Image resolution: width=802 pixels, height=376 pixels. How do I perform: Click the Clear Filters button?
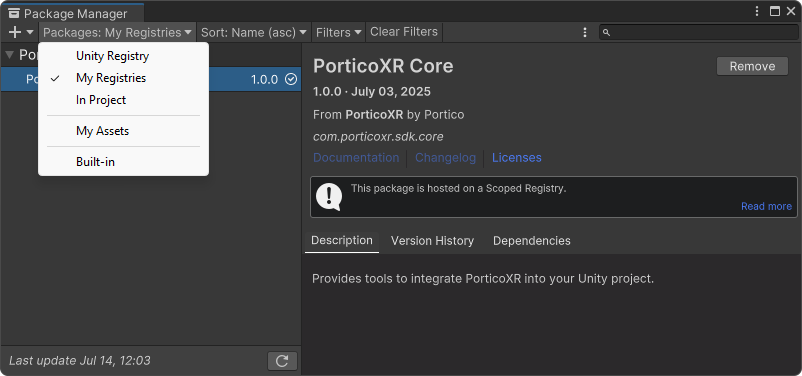(404, 32)
